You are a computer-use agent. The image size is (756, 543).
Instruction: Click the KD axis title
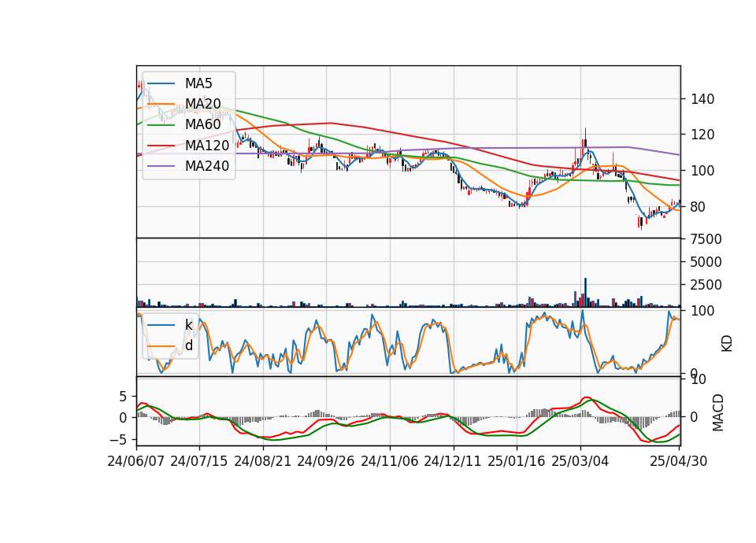[x=727, y=344]
